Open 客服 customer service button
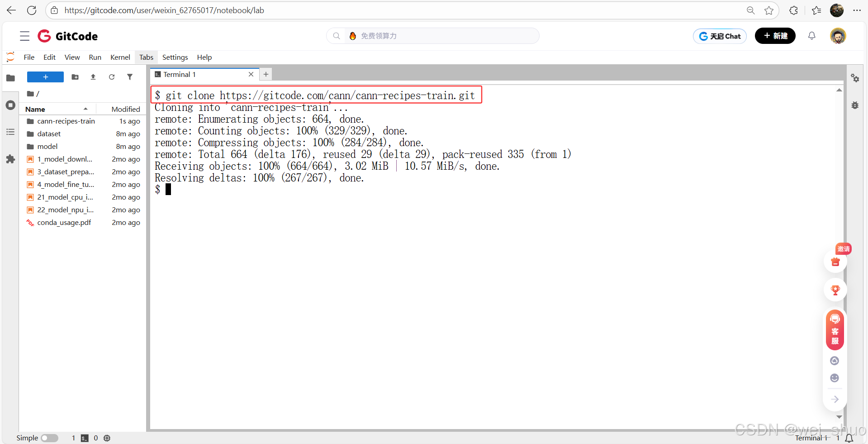This screenshot has height=444, width=868. 835,330
